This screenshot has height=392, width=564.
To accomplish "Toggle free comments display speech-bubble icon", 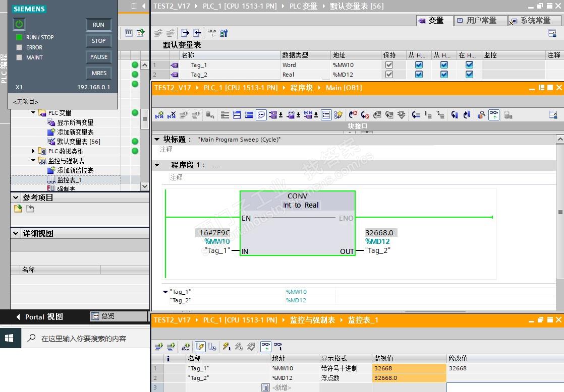I will click(x=261, y=115).
